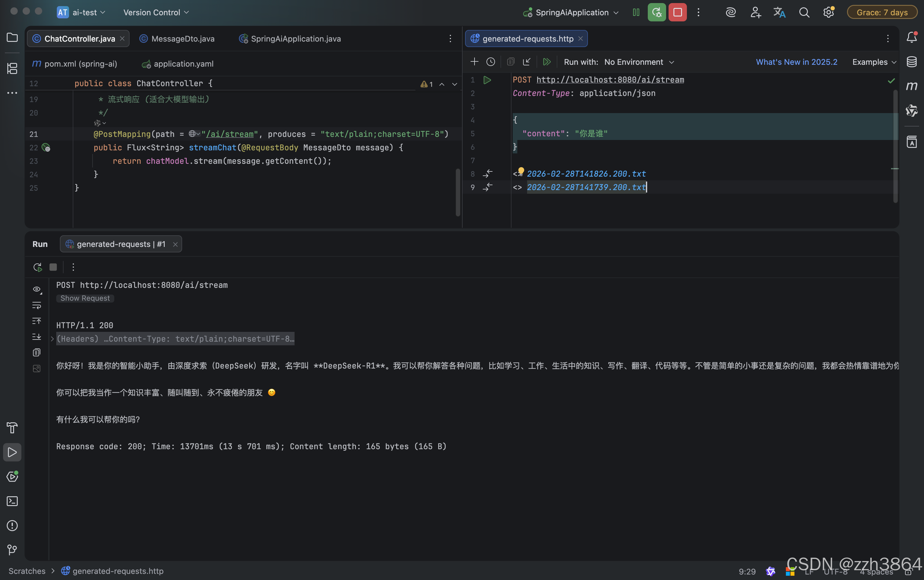This screenshot has width=924, height=580.
Task: Toggle soft-wrap in response output
Action: click(x=37, y=305)
